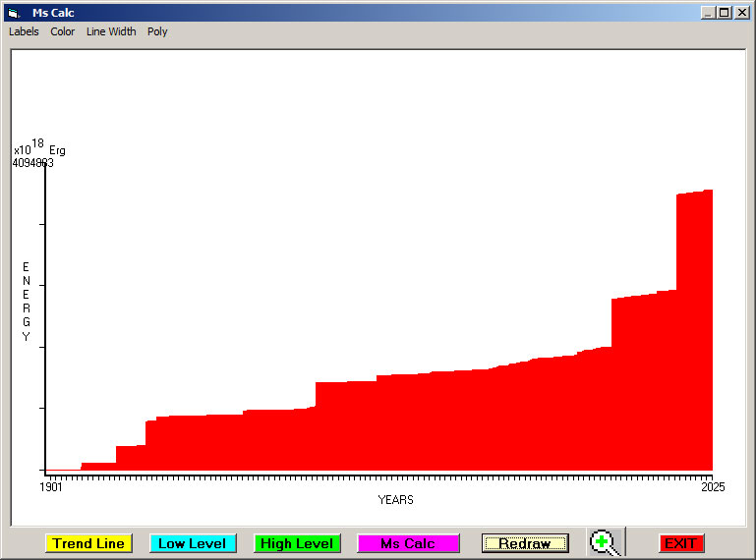This screenshot has width=756, height=560.
Task: Minimize the Ms Calc window
Action: (708, 13)
